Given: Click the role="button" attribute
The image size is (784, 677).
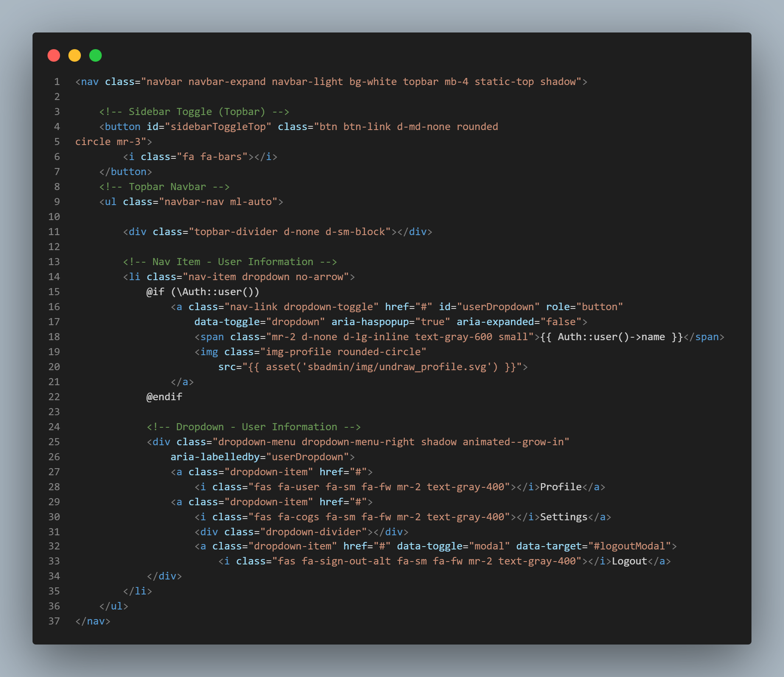Looking at the screenshot, I should pyautogui.click(x=585, y=307).
